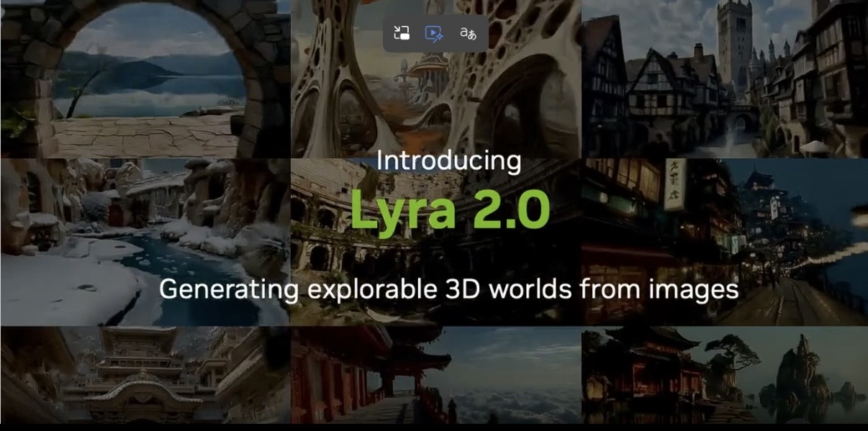The height and width of the screenshot is (431, 868).
Task: Click the translate video icon
Action: coord(468,33)
